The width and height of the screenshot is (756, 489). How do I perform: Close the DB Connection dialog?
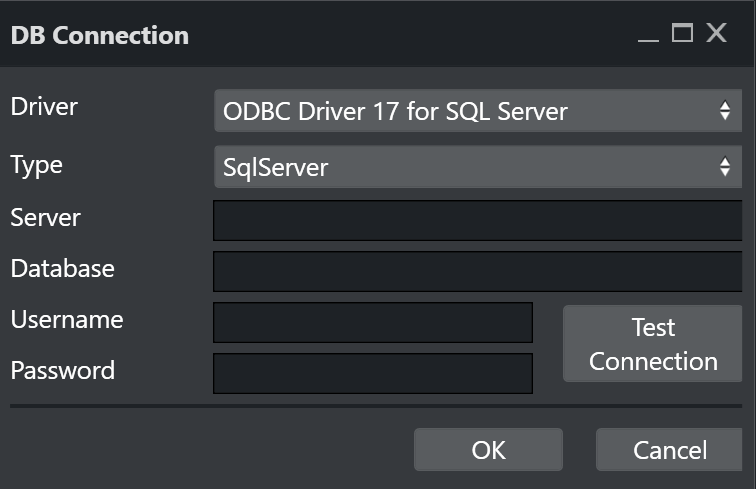[x=716, y=34]
